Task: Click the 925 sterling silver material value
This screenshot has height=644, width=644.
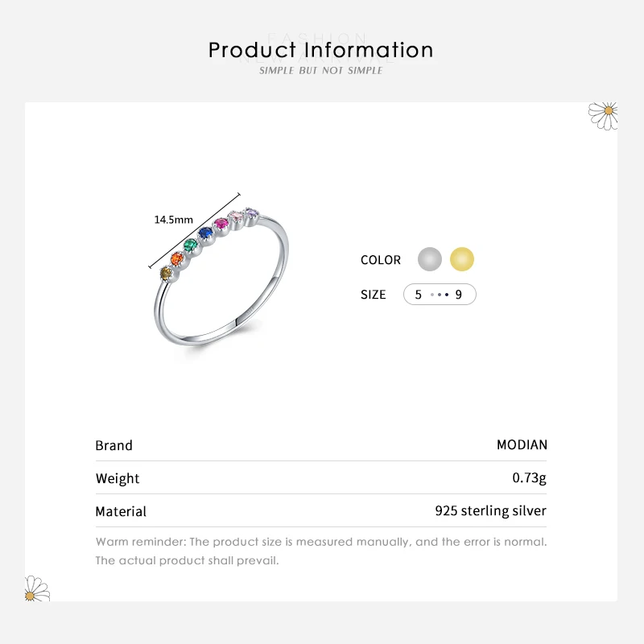Action: pyautogui.click(x=490, y=511)
